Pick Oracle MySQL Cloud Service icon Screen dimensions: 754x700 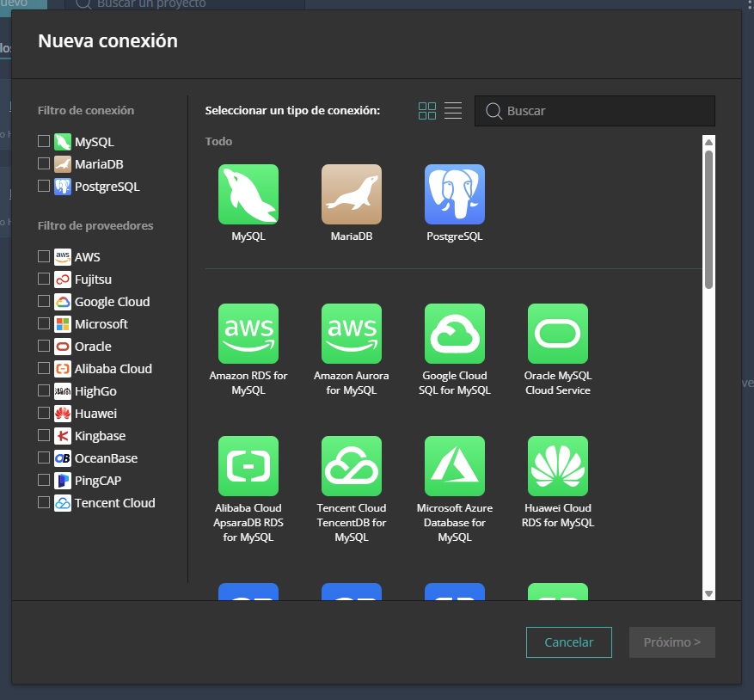558,334
